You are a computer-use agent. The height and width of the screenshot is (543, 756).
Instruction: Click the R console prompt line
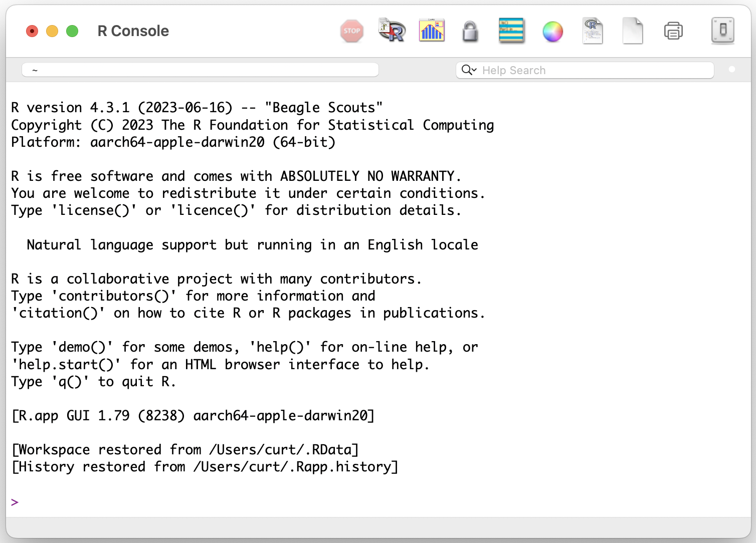[379, 502]
